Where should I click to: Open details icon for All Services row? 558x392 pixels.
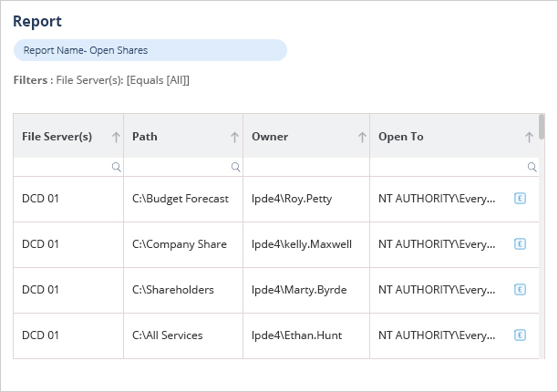[x=520, y=335]
